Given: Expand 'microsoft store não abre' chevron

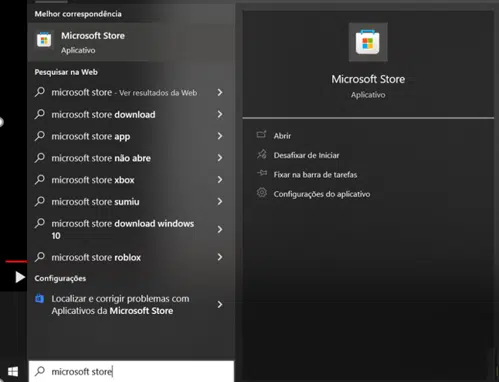Looking at the screenshot, I should click(x=220, y=158).
